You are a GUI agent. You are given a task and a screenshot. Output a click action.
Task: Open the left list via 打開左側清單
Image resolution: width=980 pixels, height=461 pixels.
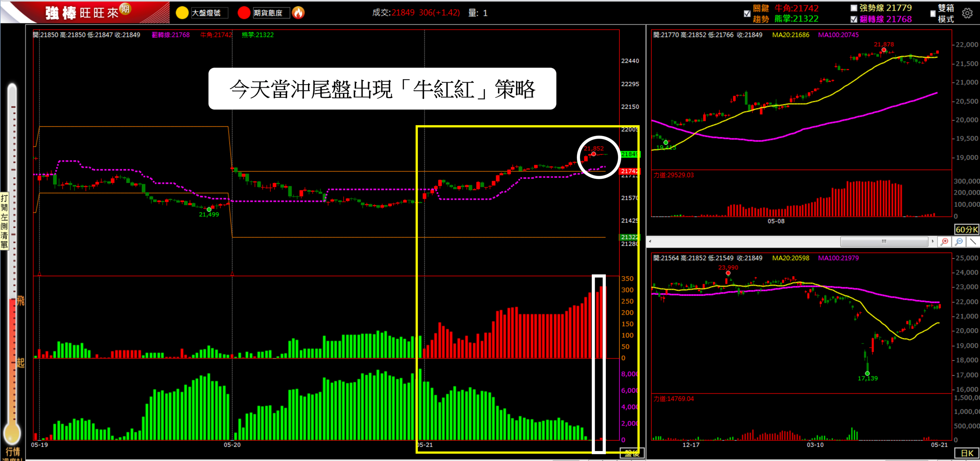pyautogui.click(x=4, y=221)
